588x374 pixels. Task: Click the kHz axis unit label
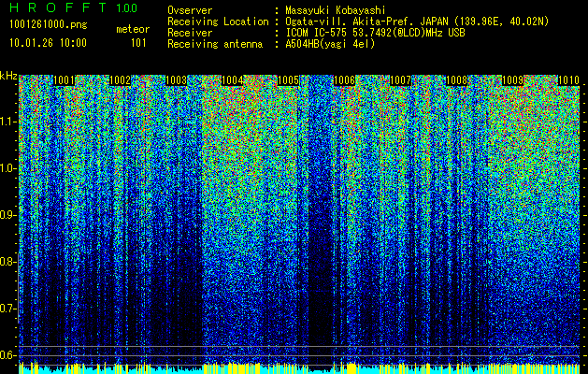click(8, 76)
